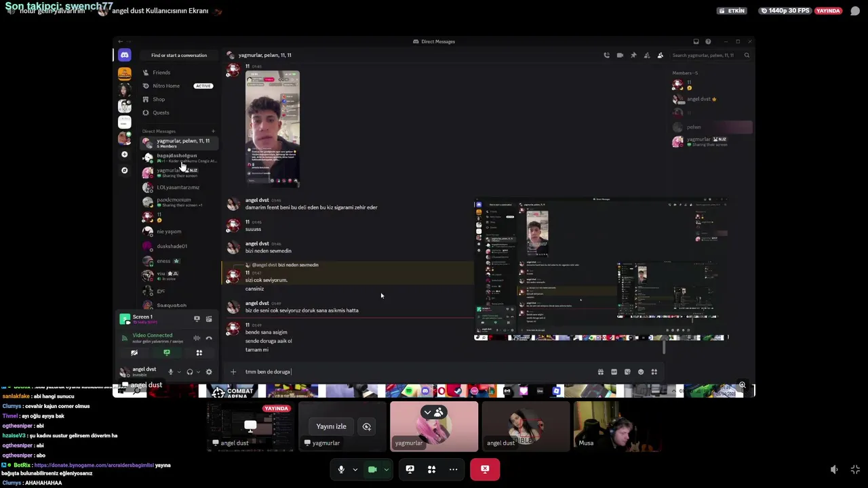Image resolution: width=868 pixels, height=488 pixels.
Task: Open the attachment plus button in message bar
Action: coord(233,371)
